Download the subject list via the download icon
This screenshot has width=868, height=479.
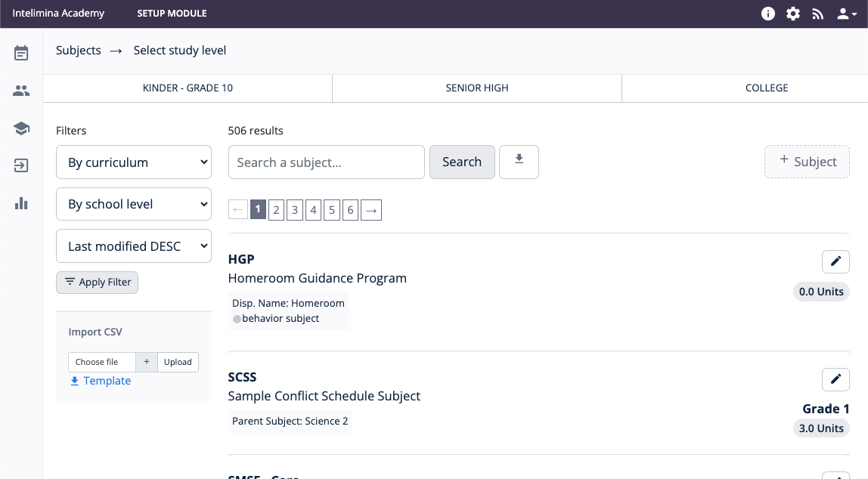tap(519, 162)
